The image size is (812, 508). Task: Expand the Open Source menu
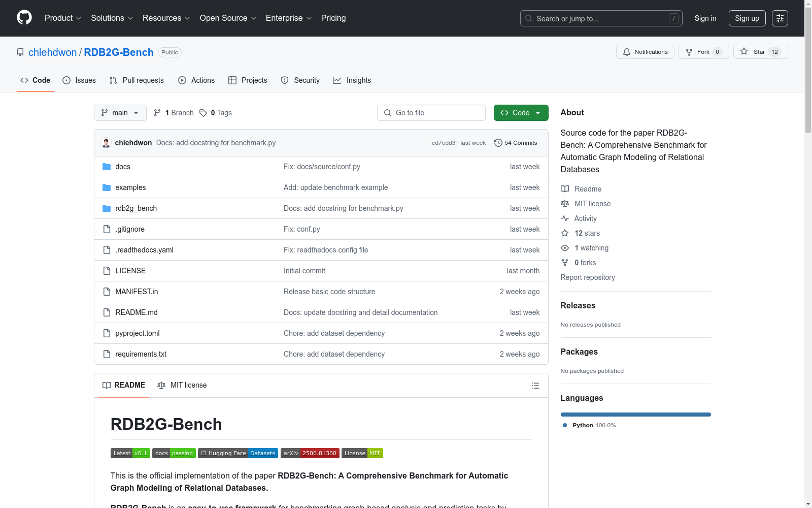(x=228, y=18)
